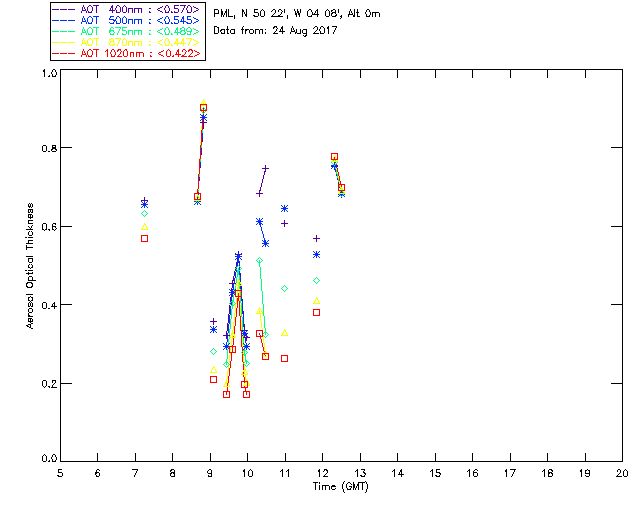Viewport: 640px width, 512px height.
Task: Click the legend entry 'AOT 500nm : <0.545>'
Action: (127, 20)
